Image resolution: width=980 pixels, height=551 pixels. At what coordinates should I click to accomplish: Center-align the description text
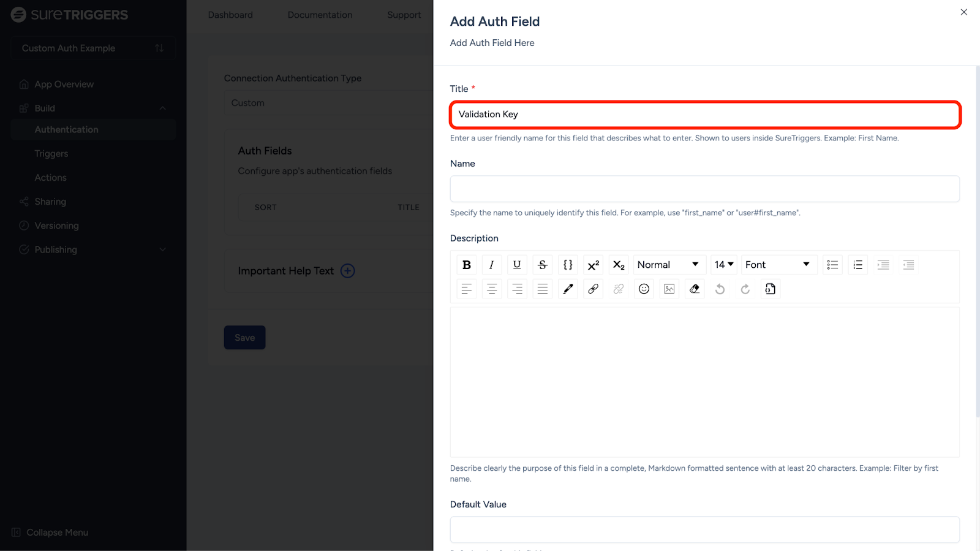click(491, 289)
